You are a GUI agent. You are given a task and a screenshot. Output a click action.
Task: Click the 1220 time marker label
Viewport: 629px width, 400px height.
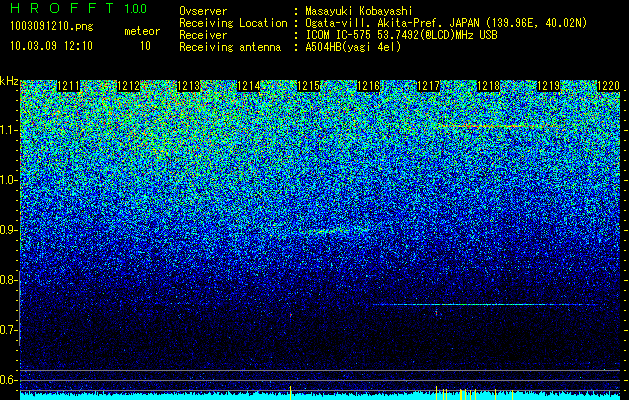pyautogui.click(x=608, y=86)
